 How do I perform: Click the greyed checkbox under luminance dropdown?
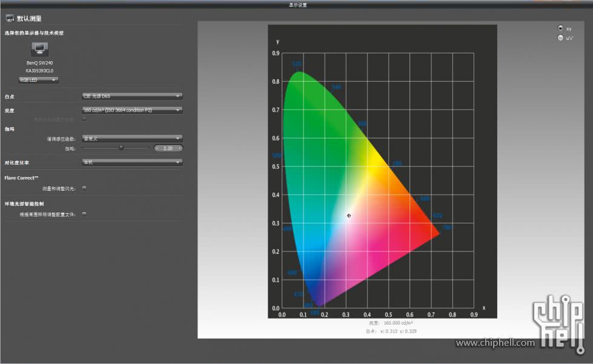tap(84, 119)
